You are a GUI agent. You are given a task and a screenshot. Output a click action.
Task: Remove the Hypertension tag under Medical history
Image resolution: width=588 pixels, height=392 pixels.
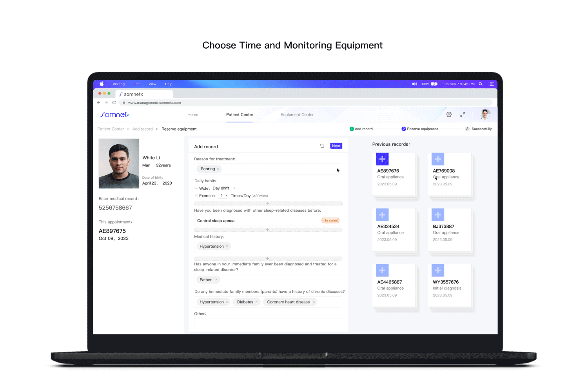tap(227, 247)
